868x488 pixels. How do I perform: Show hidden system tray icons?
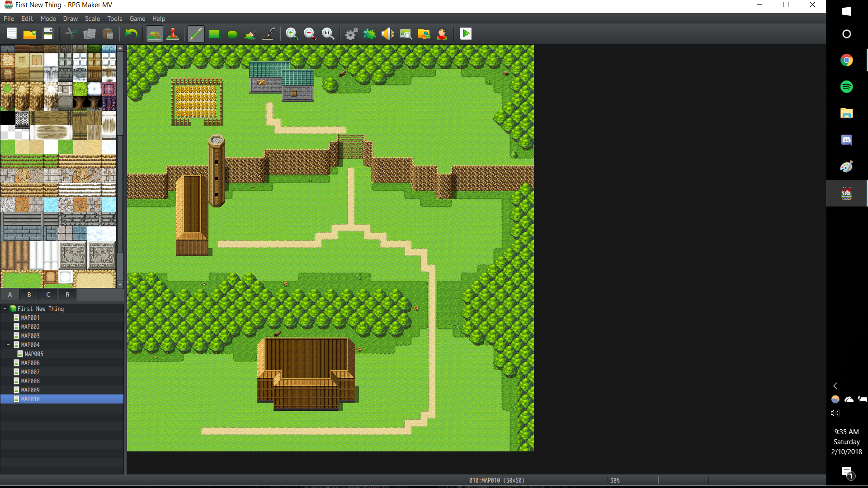tap(835, 386)
